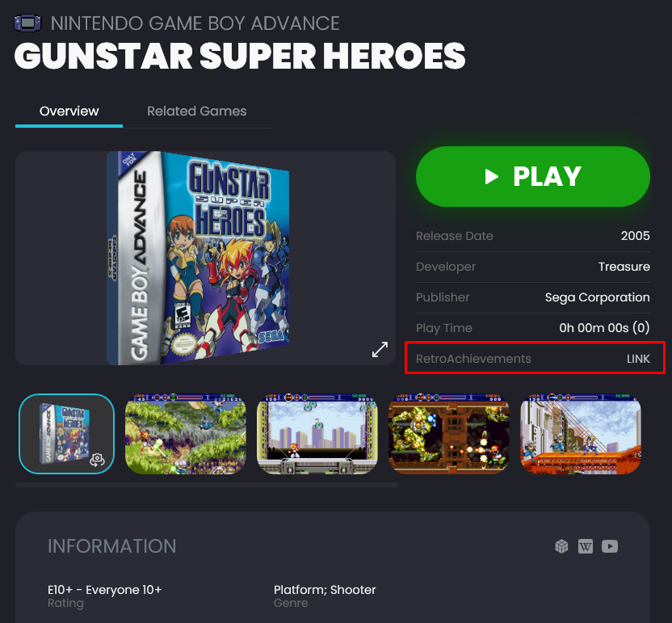
Task: Start the game with the PLAY button
Action: 533,177
